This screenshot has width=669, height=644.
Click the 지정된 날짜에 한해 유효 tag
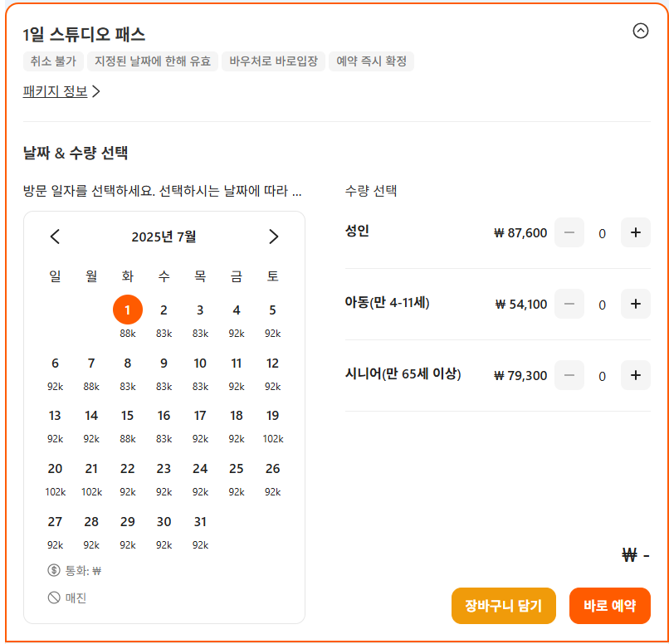pyautogui.click(x=153, y=61)
